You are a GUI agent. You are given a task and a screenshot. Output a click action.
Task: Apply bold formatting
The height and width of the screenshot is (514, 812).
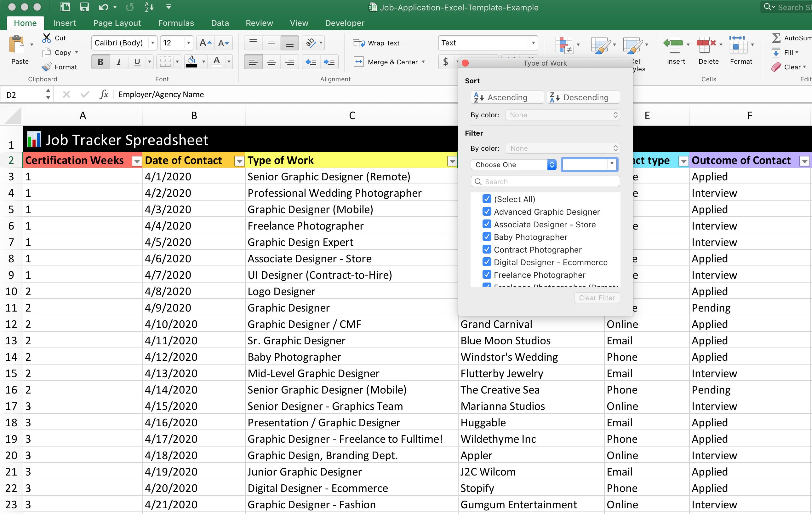click(100, 61)
